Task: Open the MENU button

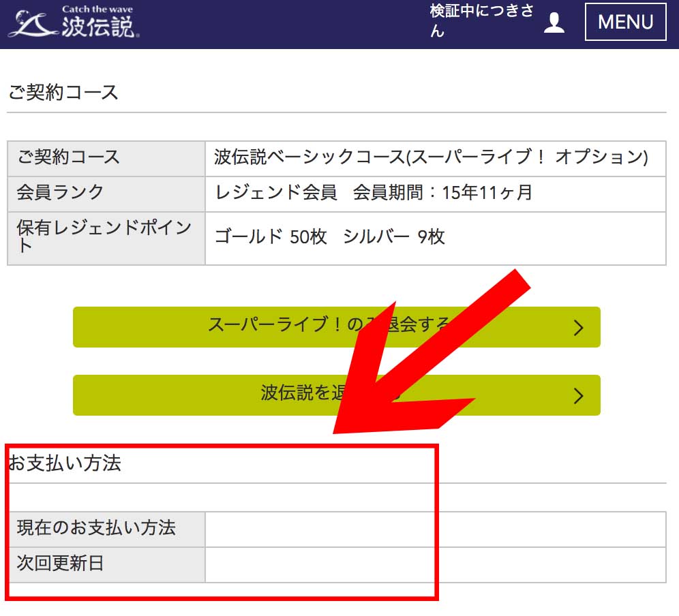Action: tap(625, 22)
